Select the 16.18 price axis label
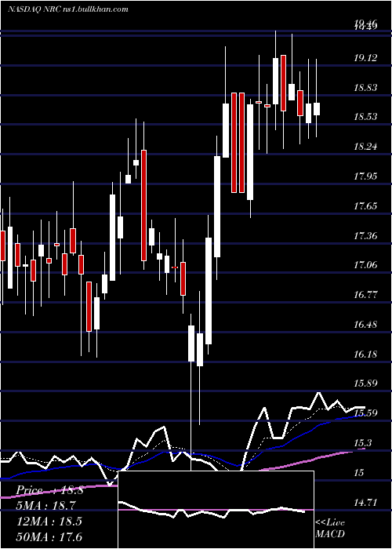Image resolution: width=392 pixels, height=549 pixels. pyautogui.click(x=365, y=354)
